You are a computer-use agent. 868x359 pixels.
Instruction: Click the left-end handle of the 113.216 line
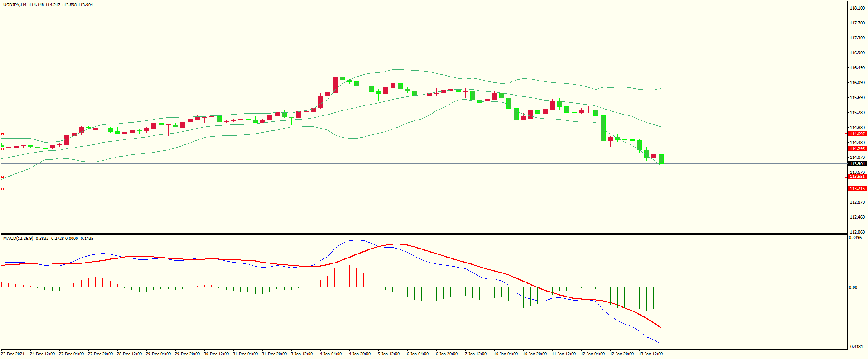coord(2,189)
